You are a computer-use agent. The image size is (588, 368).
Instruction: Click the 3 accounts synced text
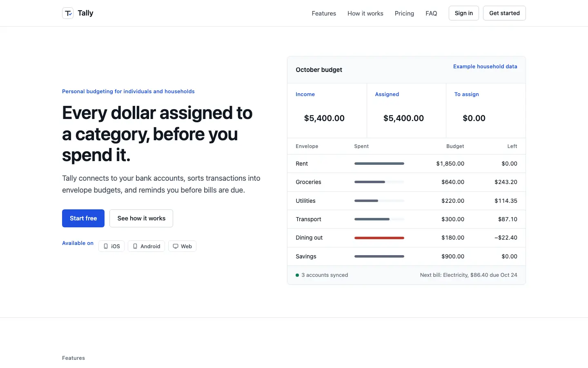(325, 275)
